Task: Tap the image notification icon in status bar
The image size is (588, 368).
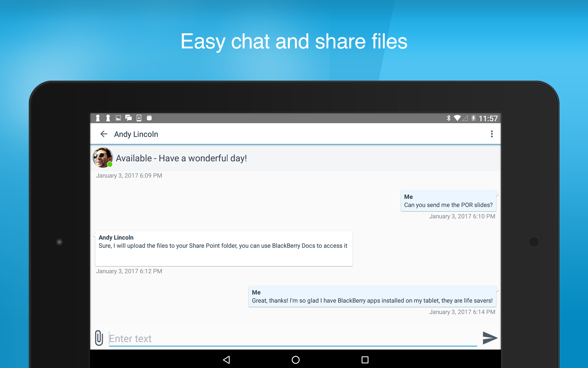Action: click(x=118, y=118)
